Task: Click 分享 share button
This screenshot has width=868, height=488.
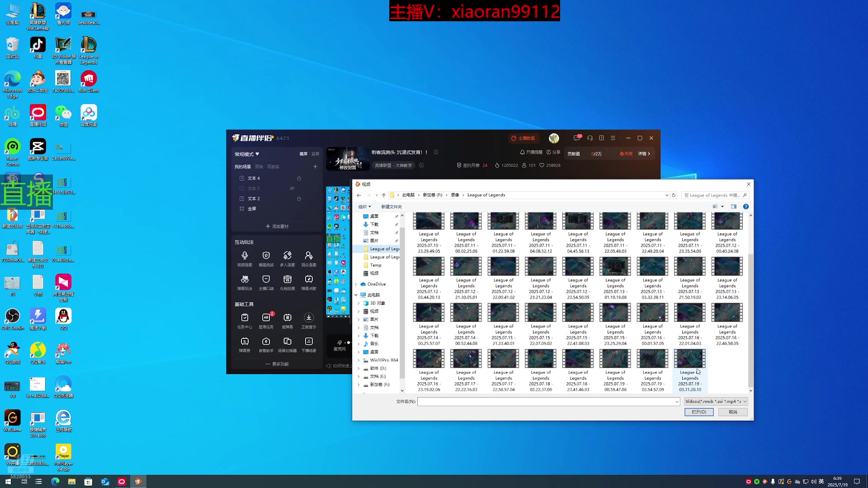Action: pyautogui.click(x=553, y=152)
